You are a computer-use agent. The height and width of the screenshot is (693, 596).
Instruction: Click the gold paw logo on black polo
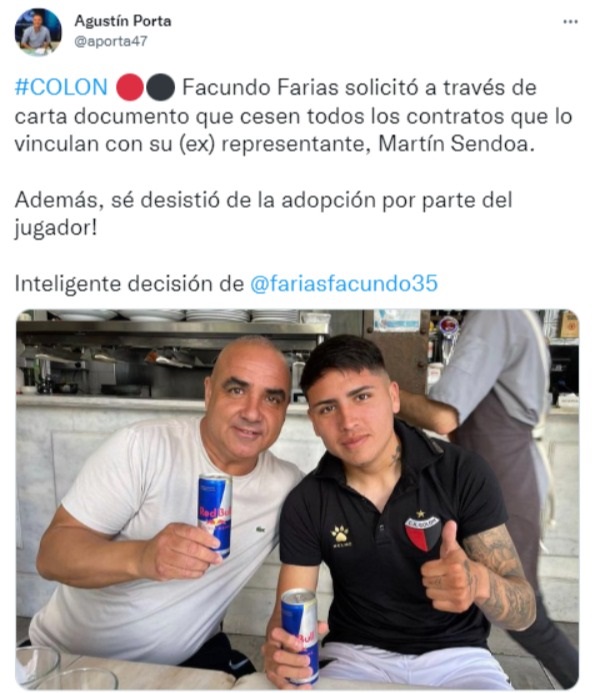(x=340, y=536)
